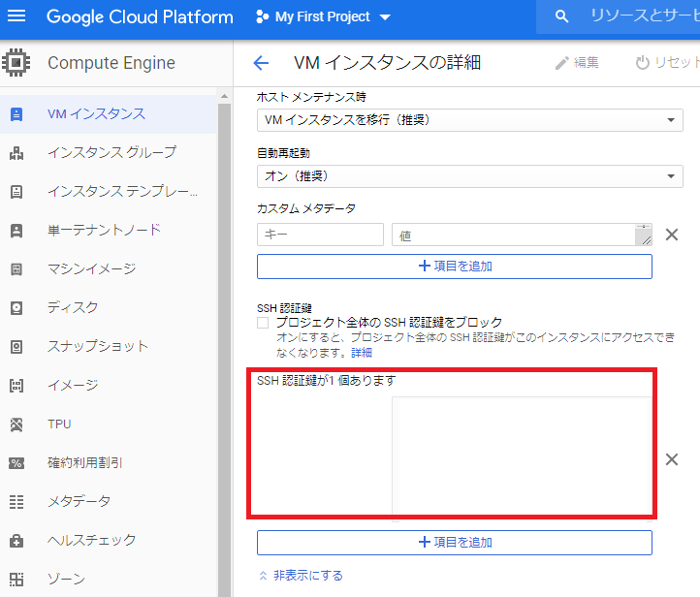Viewport: 700px width, 597px height.
Task: Click インスタンス グループ icon
Action: click(16, 153)
